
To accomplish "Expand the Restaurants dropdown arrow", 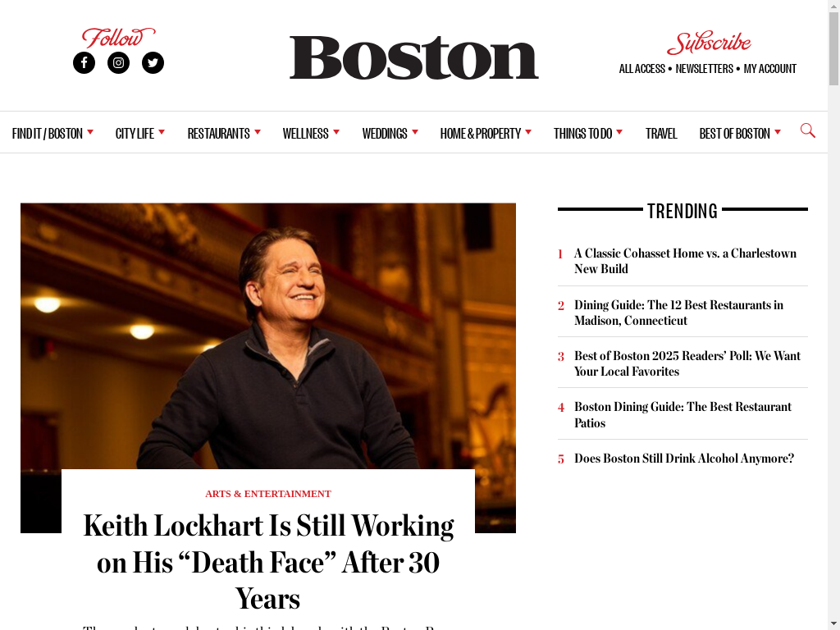I will [x=258, y=132].
